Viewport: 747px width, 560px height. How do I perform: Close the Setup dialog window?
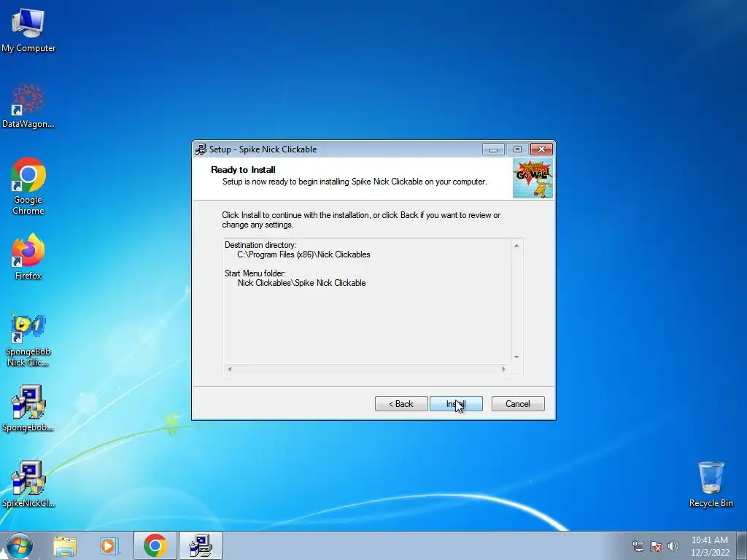pyautogui.click(x=541, y=149)
